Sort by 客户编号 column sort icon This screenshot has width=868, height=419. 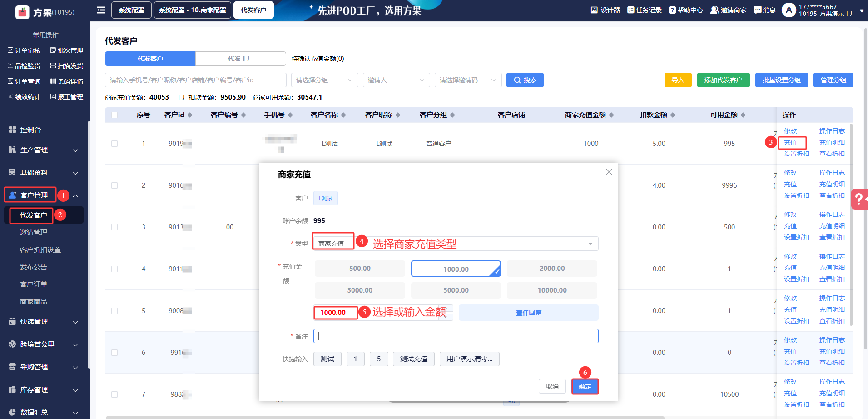click(243, 115)
